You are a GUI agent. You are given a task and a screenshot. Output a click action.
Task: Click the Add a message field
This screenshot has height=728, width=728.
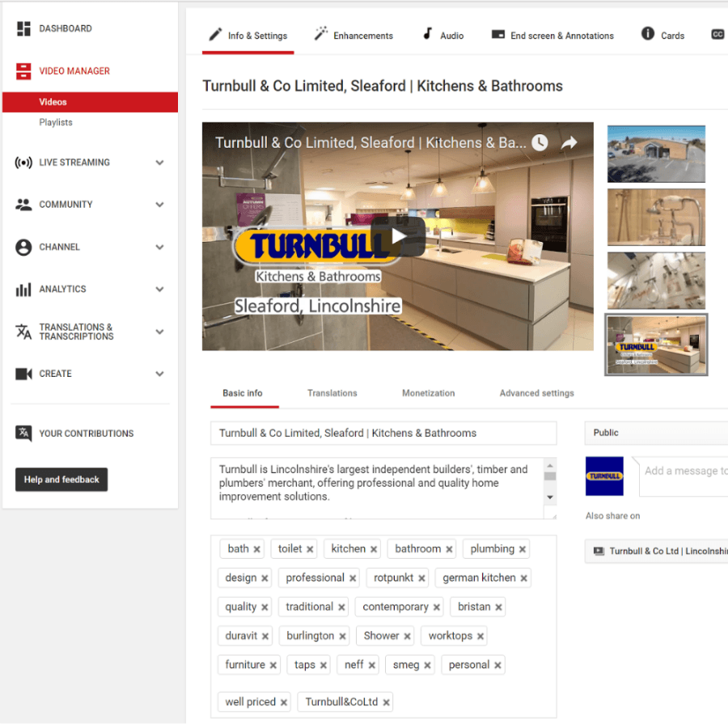(684, 476)
